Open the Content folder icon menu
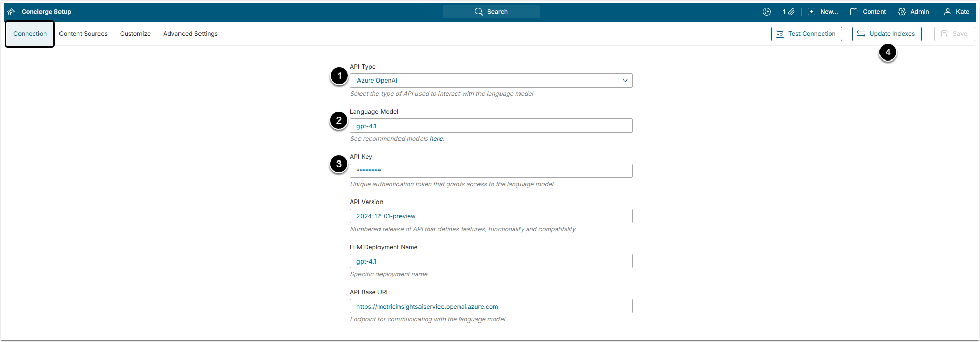This screenshot has width=980, height=342. [x=854, y=12]
